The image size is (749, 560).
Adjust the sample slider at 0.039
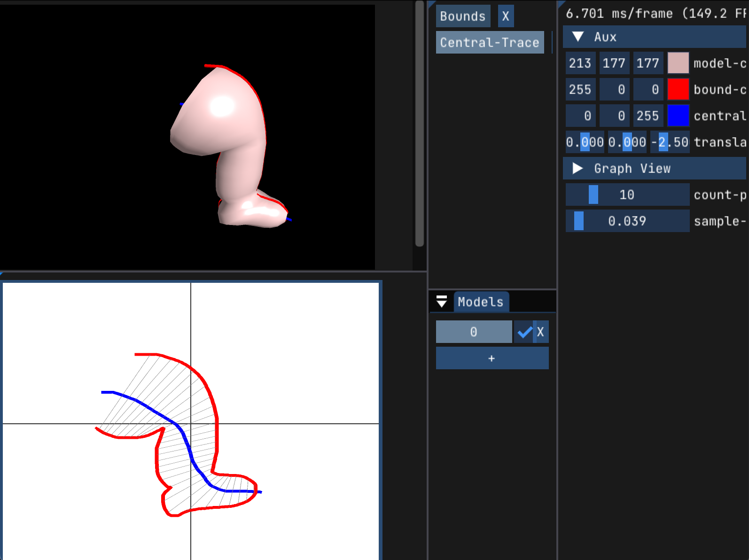pos(627,221)
